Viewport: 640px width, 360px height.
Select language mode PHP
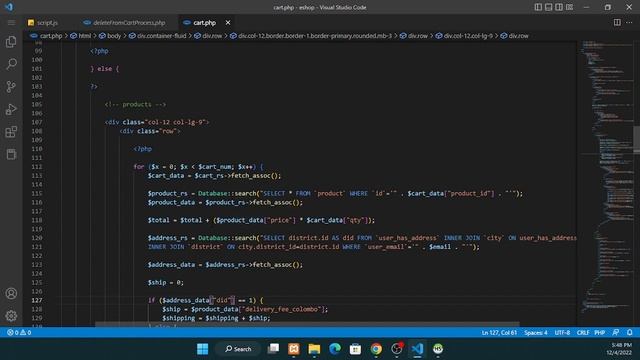click(x=599, y=333)
